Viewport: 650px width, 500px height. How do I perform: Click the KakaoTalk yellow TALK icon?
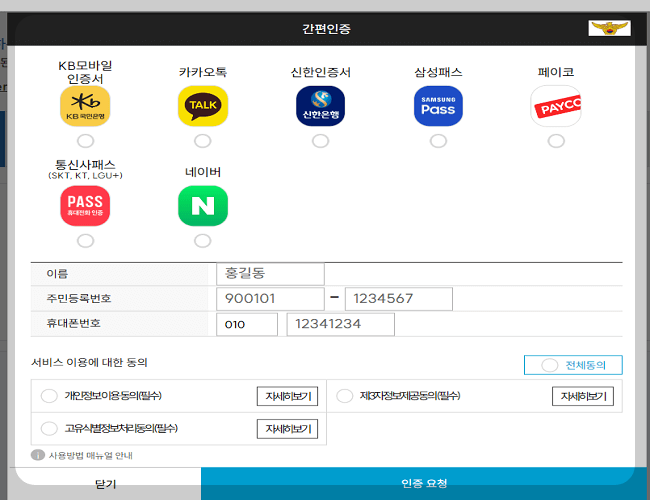tap(203, 106)
